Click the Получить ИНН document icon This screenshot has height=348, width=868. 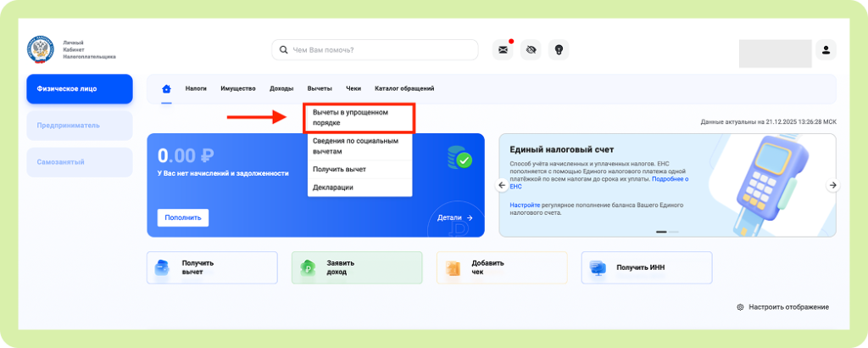tap(598, 267)
